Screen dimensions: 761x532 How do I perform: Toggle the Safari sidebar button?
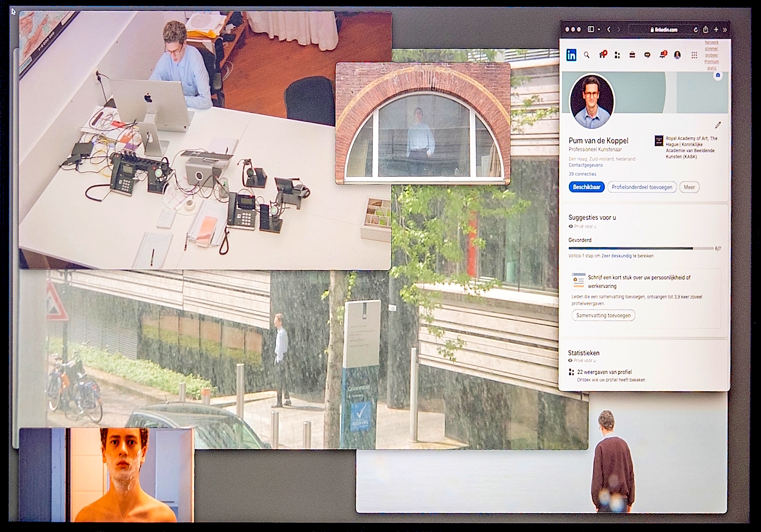(591, 29)
